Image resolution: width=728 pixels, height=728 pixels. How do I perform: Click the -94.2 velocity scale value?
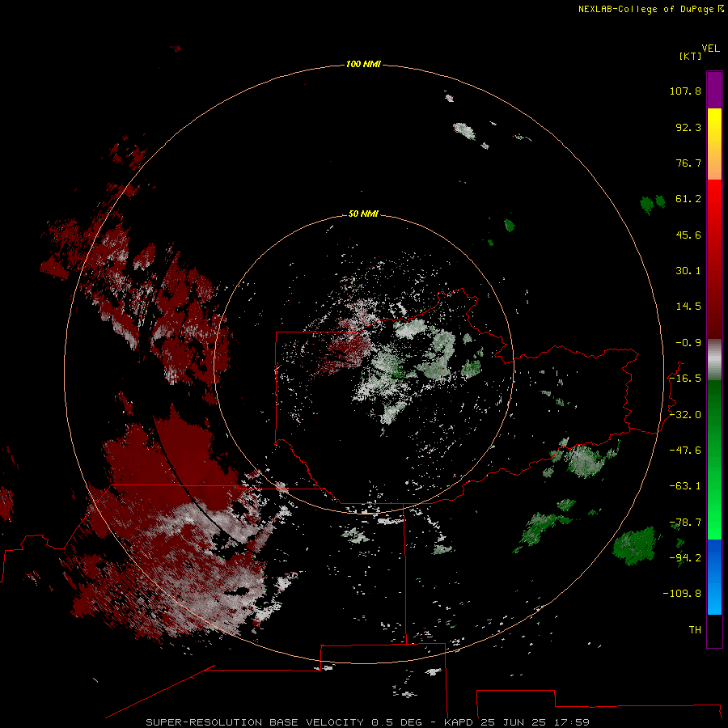[x=685, y=557]
